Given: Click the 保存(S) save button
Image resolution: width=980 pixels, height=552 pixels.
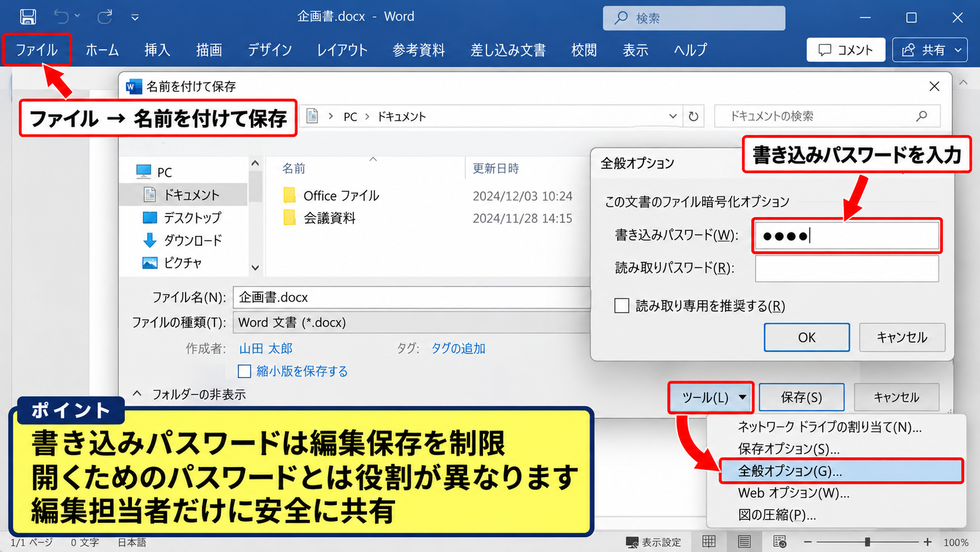Looking at the screenshot, I should pyautogui.click(x=801, y=398).
